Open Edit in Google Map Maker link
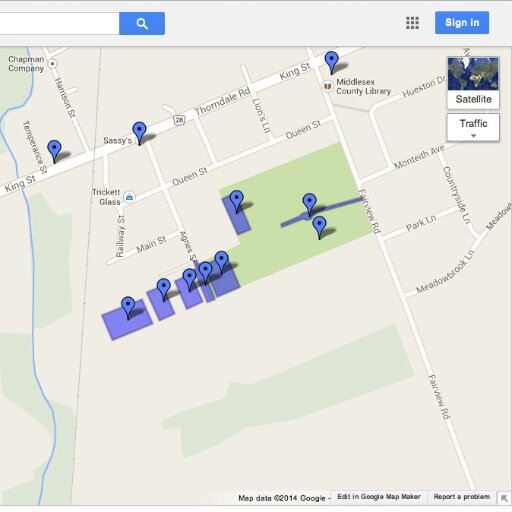This screenshot has width=512, height=512. [x=379, y=497]
